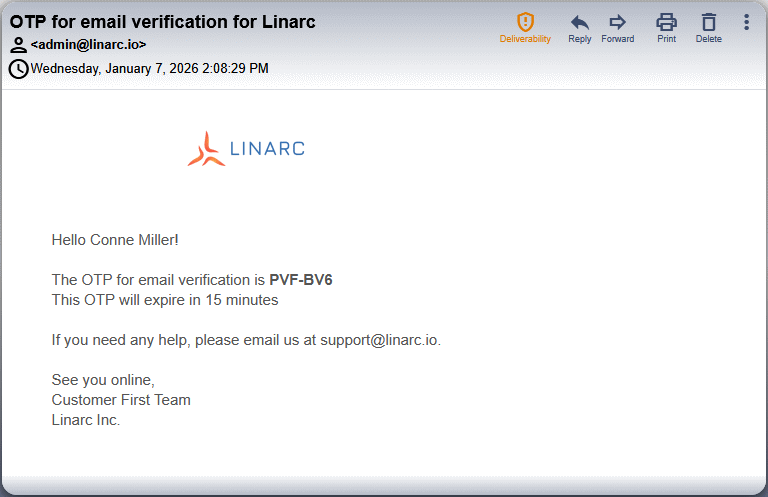Print this email message
The image size is (768, 497).
point(666,27)
